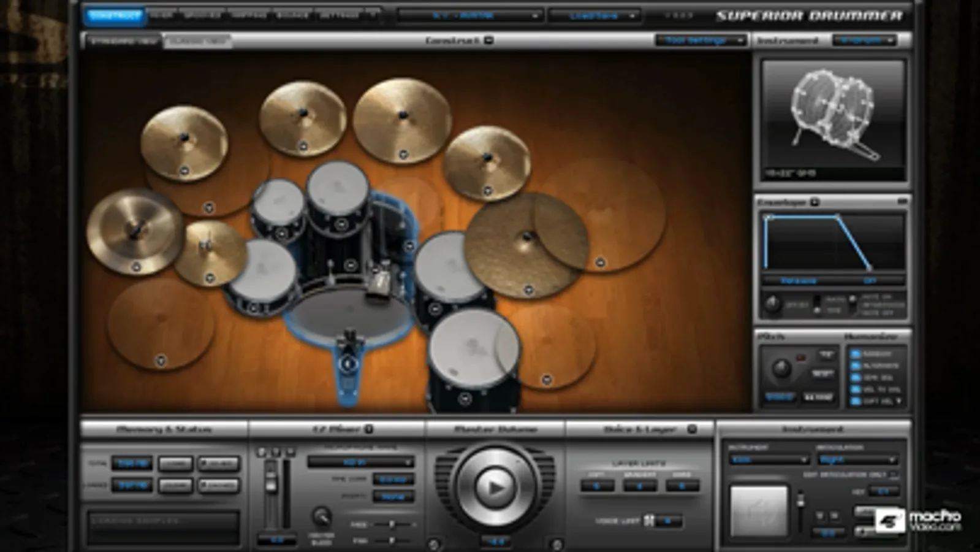Viewport: 980px width, 552px height.
Task: Open the Tool Settings dropdown
Action: 701,40
